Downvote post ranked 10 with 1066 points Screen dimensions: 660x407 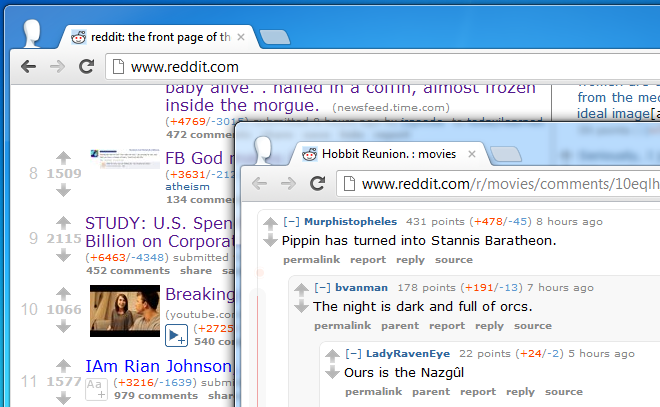64,326
